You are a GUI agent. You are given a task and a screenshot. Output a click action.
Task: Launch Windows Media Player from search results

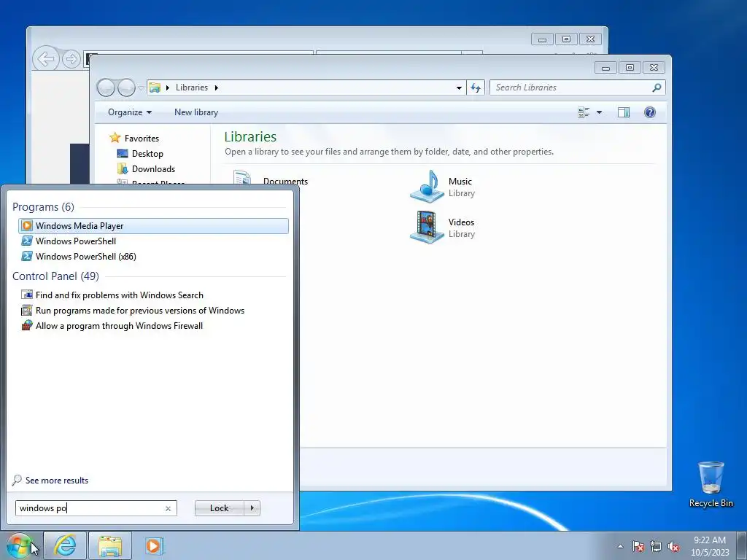pos(153,226)
